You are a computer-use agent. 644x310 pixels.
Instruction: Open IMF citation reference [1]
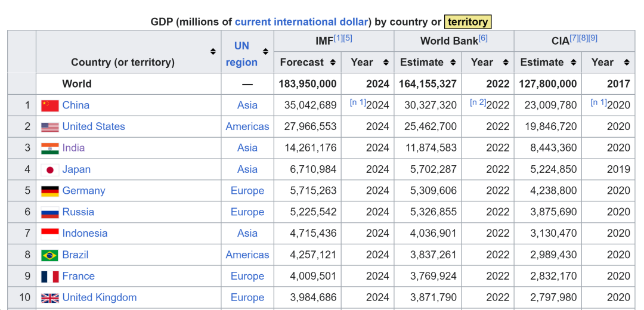coord(338,38)
